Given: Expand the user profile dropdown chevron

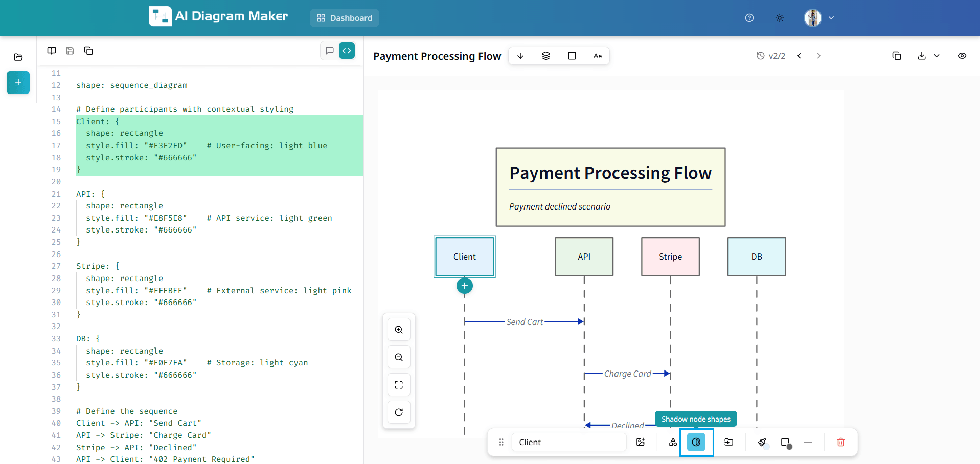Looking at the screenshot, I should point(831,18).
